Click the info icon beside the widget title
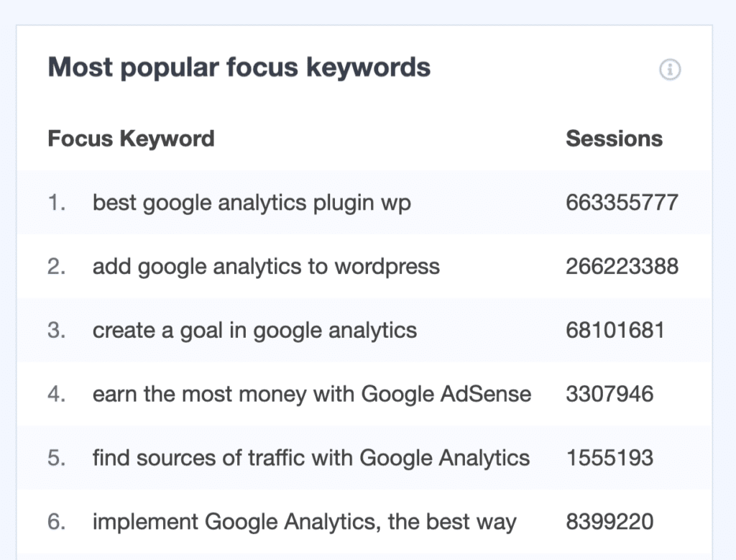This screenshot has width=736, height=560. [x=671, y=70]
